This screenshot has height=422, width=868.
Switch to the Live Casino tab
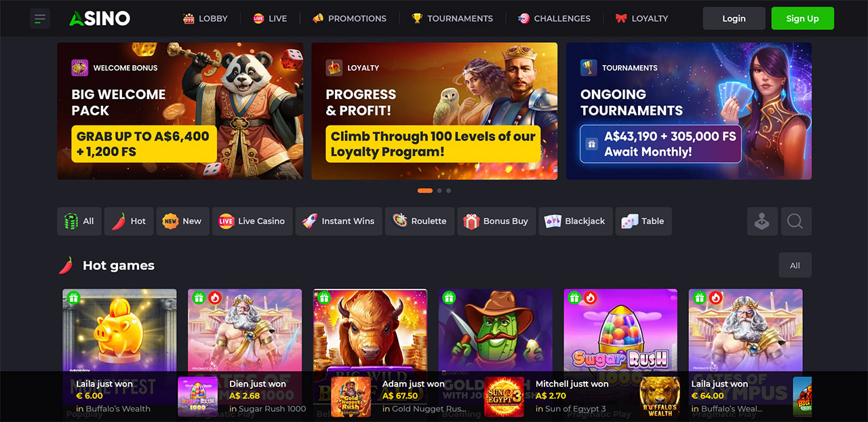click(252, 221)
